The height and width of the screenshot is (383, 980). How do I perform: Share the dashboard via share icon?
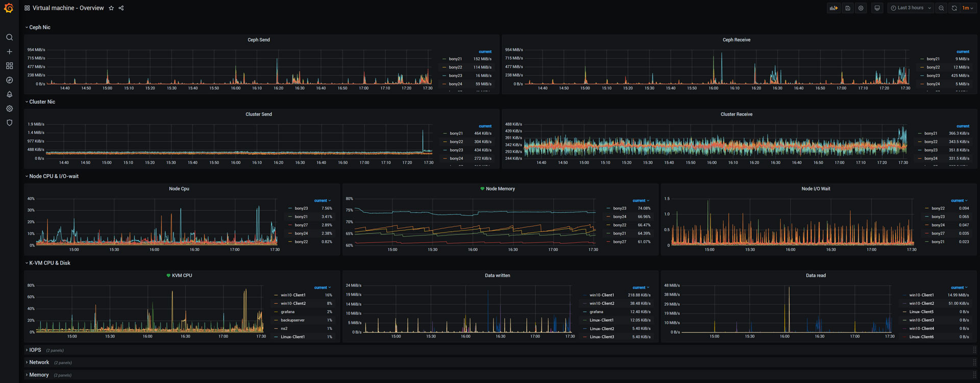(x=121, y=8)
